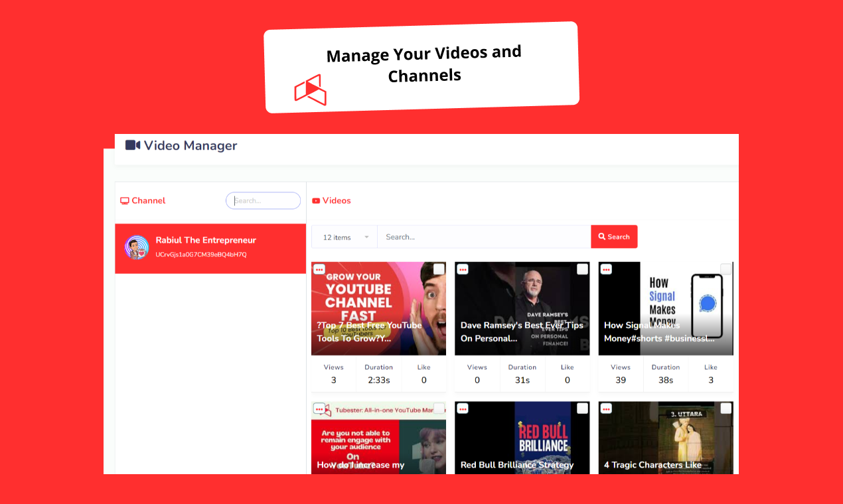Select Rabiul The Entrepreneur channel
843x504 pixels.
210,248
